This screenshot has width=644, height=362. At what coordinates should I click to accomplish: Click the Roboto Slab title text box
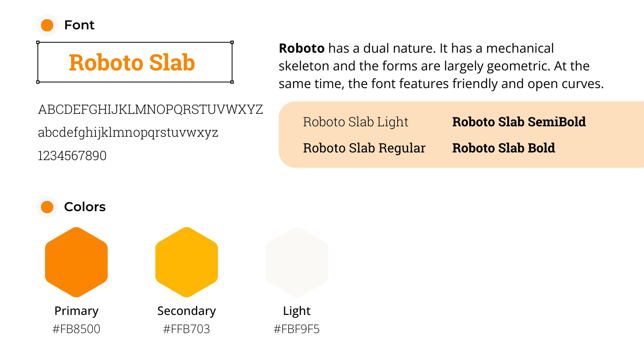pos(135,62)
